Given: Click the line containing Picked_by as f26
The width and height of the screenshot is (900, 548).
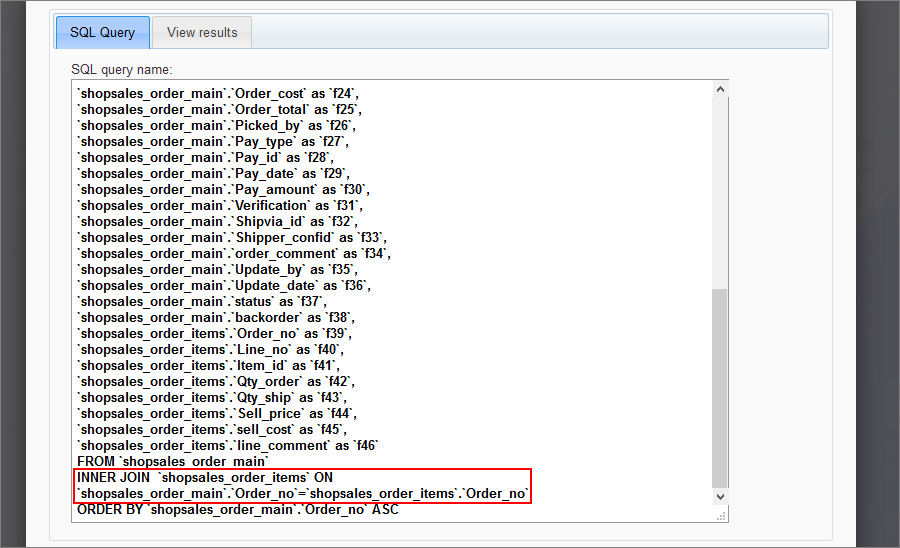Looking at the screenshot, I should 216,126.
